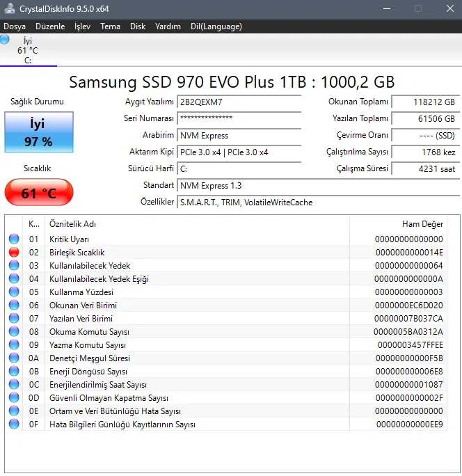
Task: Click the Çalıştırılma Sayısı value 1768 kez
Action: 426,152
